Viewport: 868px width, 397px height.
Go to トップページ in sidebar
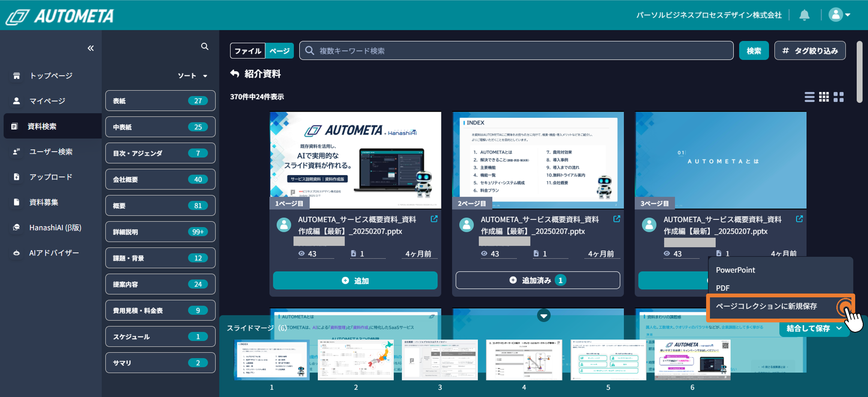(x=51, y=76)
